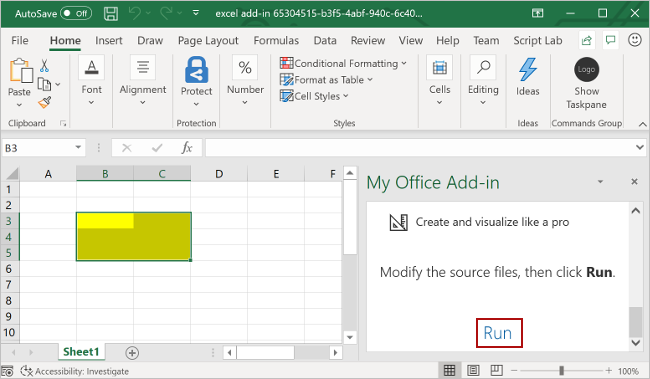Click Accessibility: Investigate in status bar
Viewport: 650px width, 379px height.
pyautogui.click(x=75, y=371)
